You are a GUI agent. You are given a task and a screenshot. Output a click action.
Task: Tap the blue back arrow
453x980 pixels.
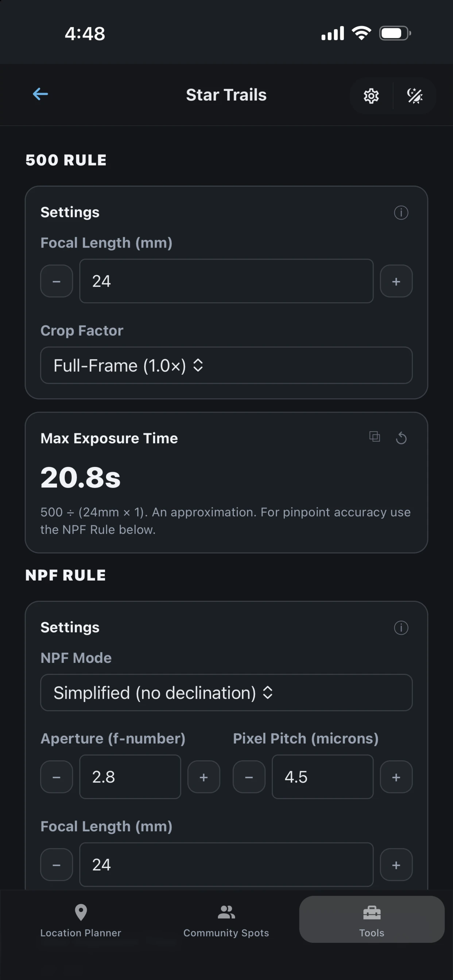pos(40,94)
